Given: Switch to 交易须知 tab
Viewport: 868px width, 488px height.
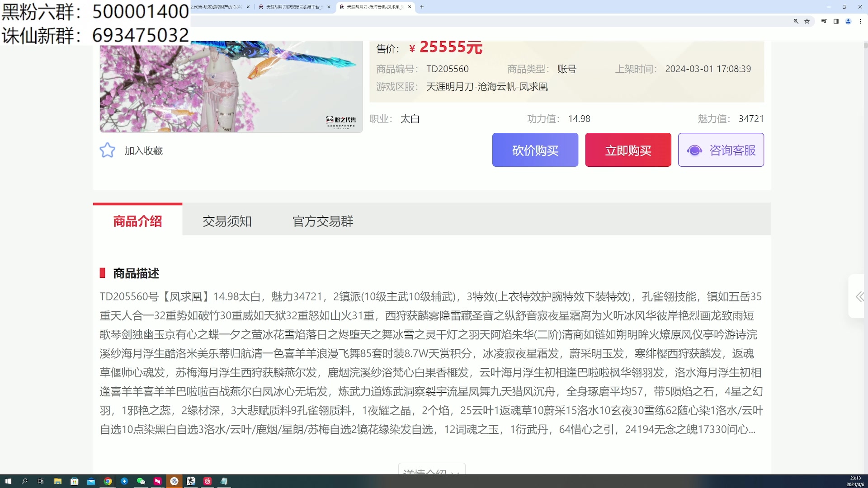Looking at the screenshot, I should pos(227,221).
